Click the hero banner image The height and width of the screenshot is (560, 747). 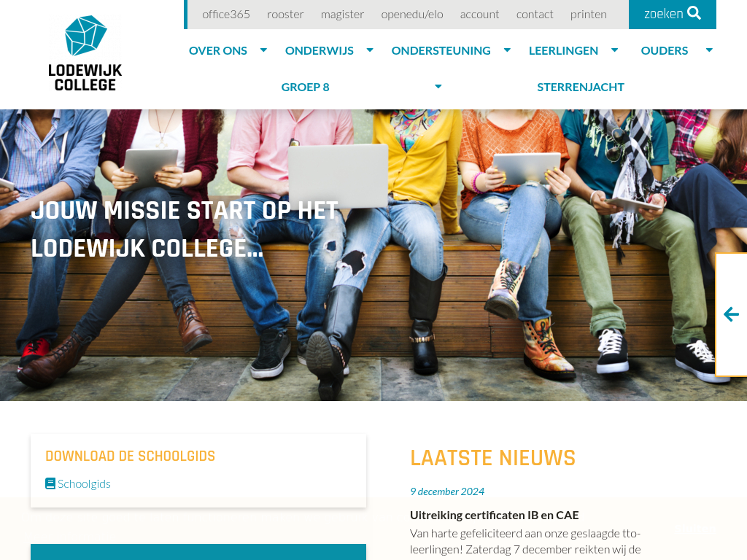[x=373, y=254]
